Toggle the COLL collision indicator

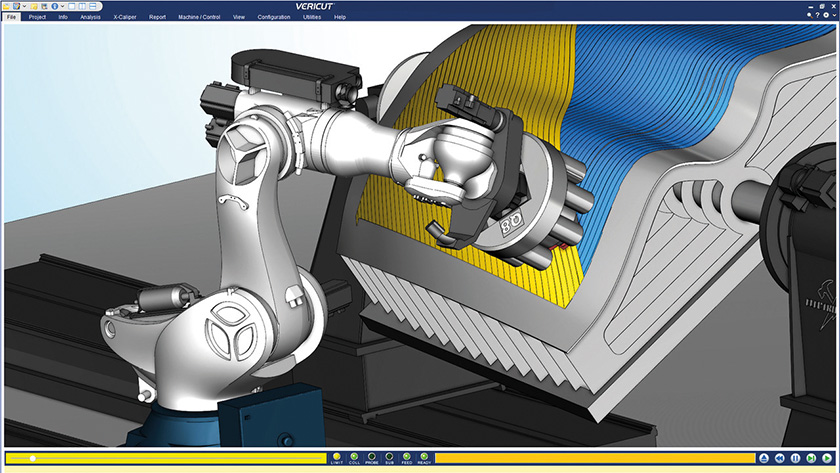tap(354, 457)
